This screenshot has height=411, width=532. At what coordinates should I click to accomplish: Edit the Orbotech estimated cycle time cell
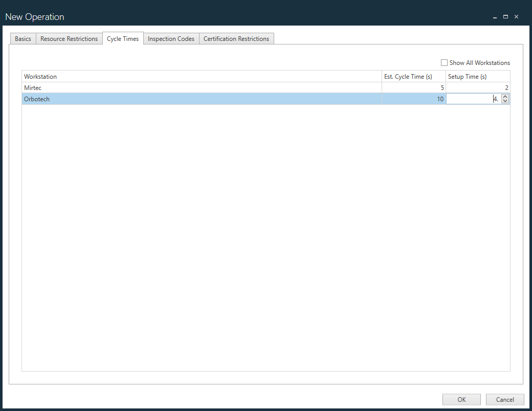coord(413,99)
